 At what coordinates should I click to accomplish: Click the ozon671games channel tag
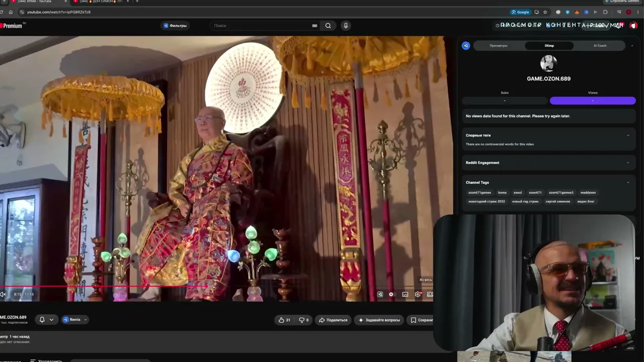[x=479, y=193]
